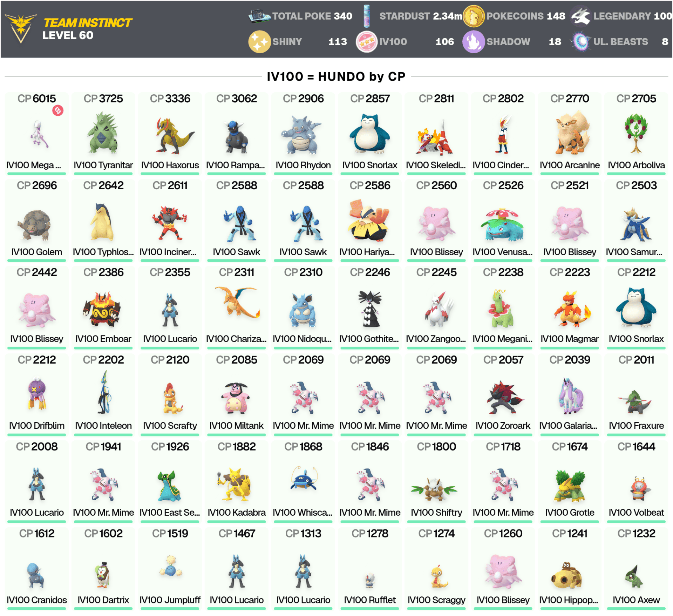The width and height of the screenshot is (673, 616).
Task: Open the CP 1612 Cranidos card
Action: pyautogui.click(x=36, y=568)
